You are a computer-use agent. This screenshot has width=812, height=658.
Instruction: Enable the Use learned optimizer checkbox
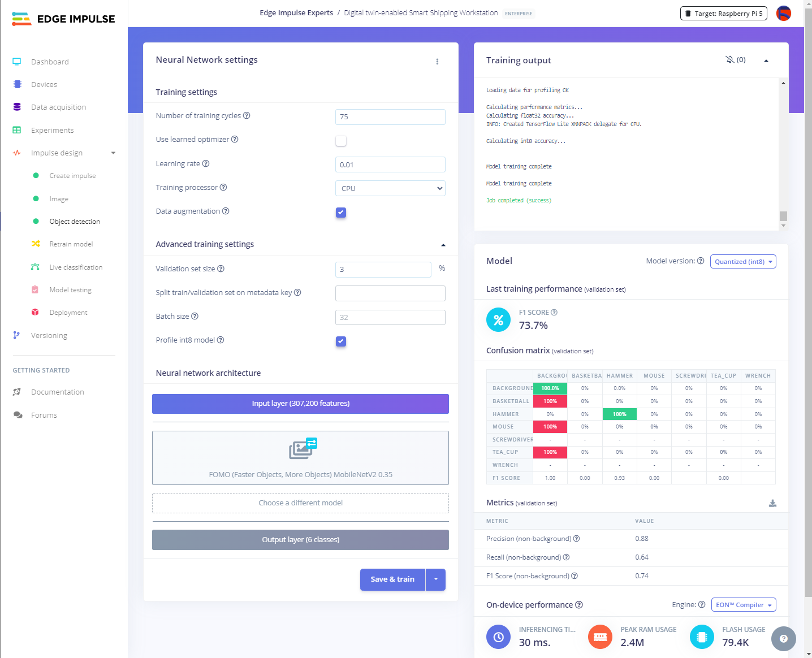(x=341, y=140)
